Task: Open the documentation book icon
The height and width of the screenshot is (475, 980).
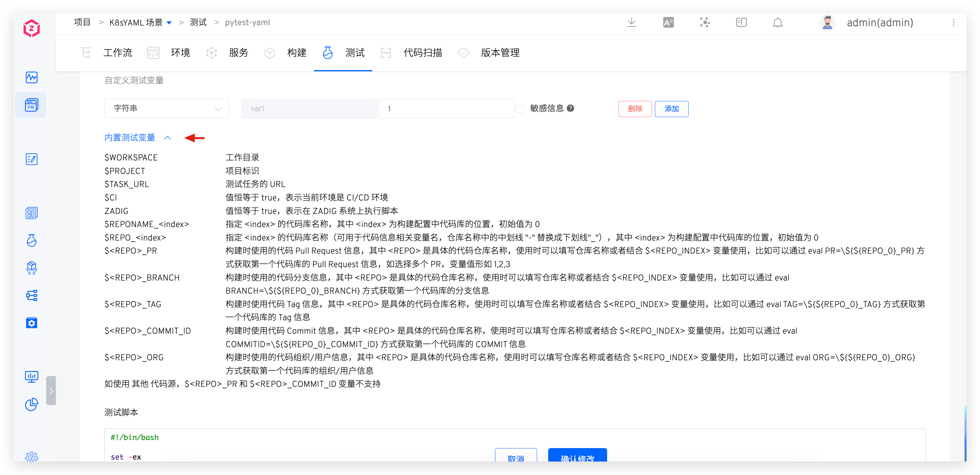Action: (741, 23)
